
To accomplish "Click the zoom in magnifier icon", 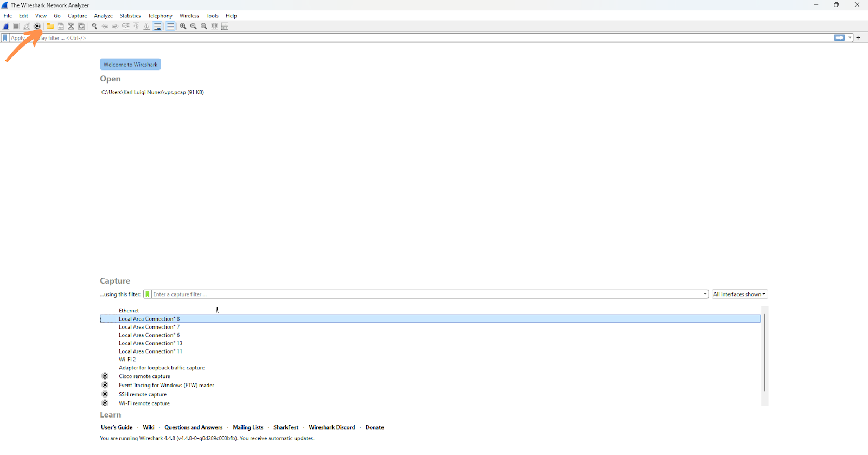I will [183, 26].
